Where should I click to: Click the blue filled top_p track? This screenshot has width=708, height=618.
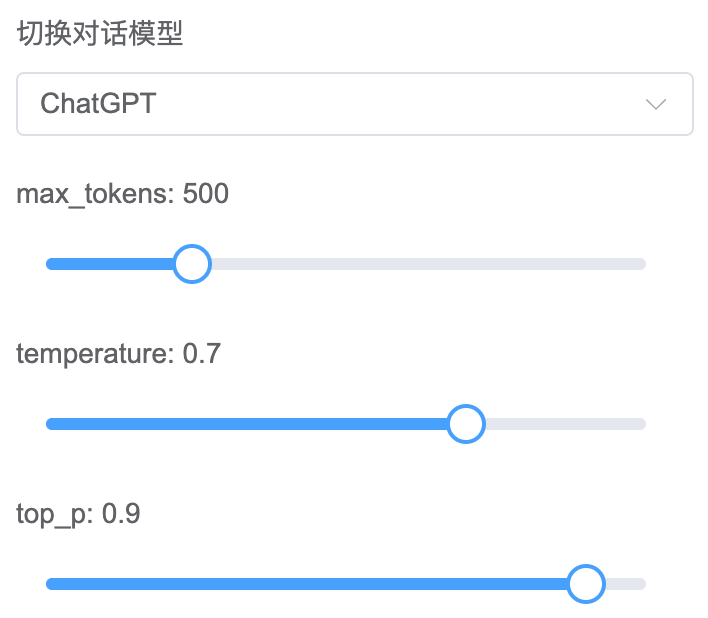[x=300, y=584]
